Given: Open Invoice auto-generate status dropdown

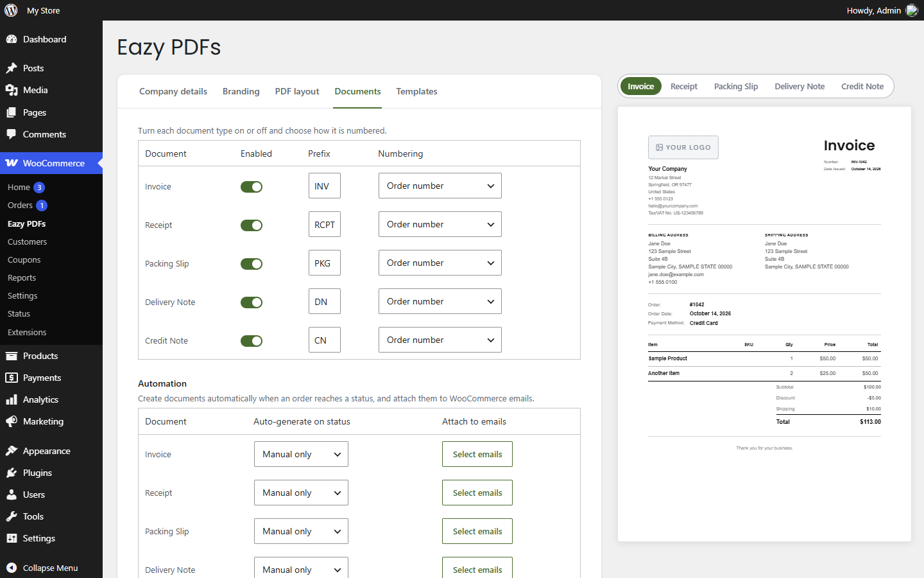Looking at the screenshot, I should click(301, 454).
